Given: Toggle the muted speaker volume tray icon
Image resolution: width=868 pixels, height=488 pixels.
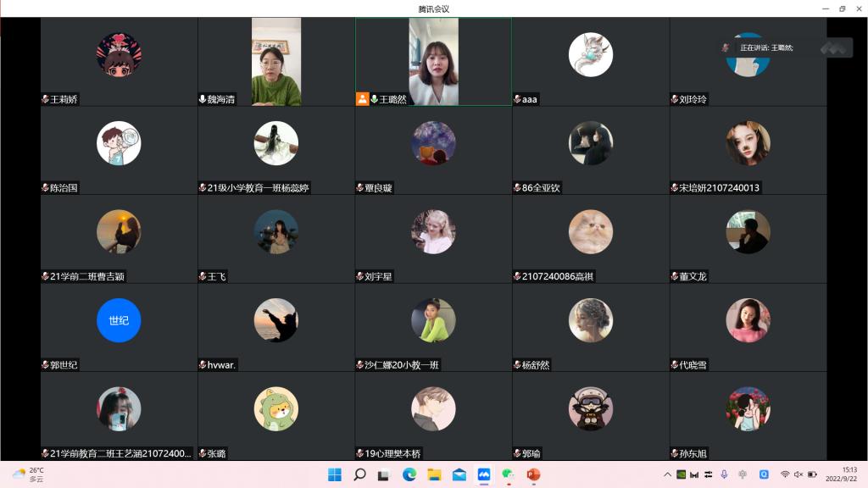Looking at the screenshot, I should click(x=798, y=474).
